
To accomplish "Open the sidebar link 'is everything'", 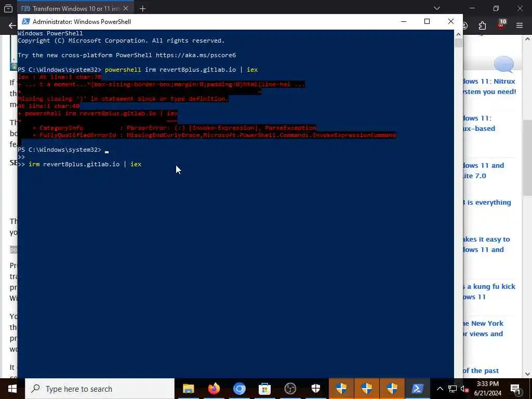I will [x=487, y=202].
